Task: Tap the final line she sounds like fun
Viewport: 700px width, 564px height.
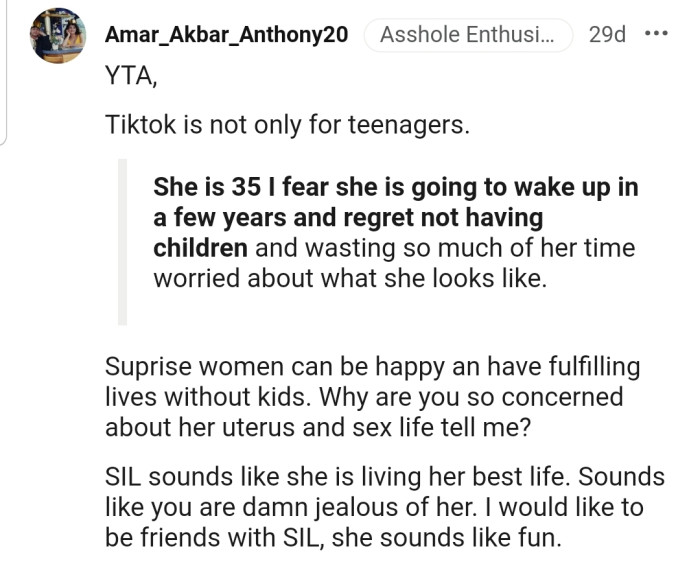Action: click(x=446, y=538)
